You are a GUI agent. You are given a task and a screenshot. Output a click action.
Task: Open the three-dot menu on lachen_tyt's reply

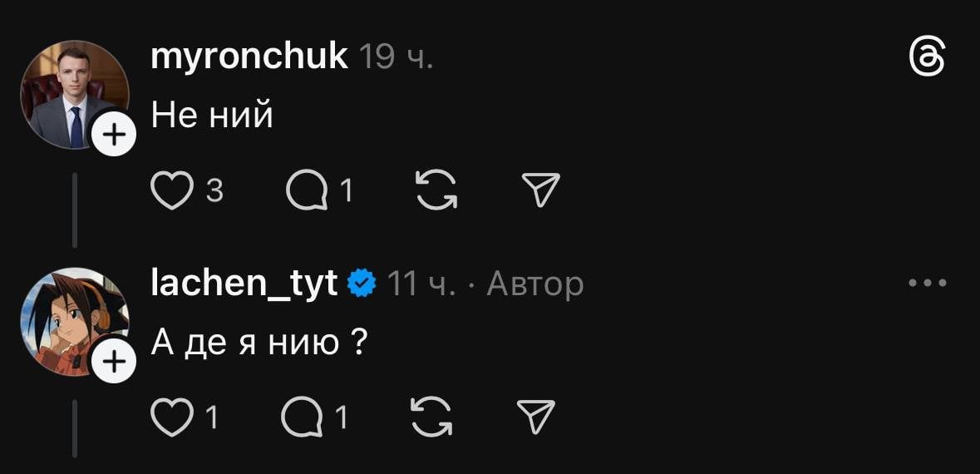click(x=927, y=284)
